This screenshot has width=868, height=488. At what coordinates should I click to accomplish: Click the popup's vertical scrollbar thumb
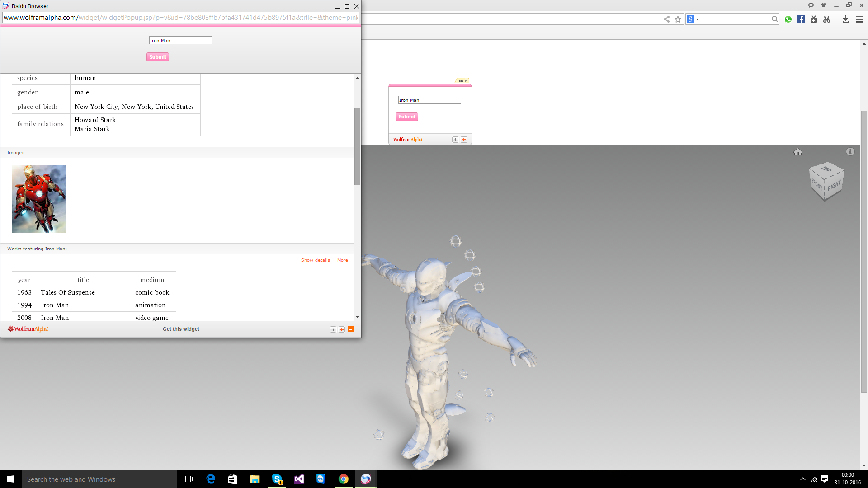(x=357, y=146)
